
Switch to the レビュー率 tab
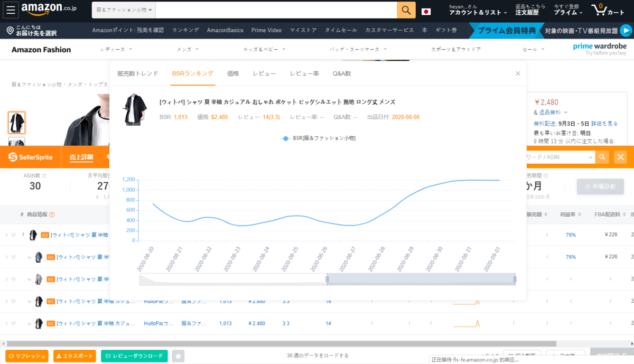coord(304,73)
